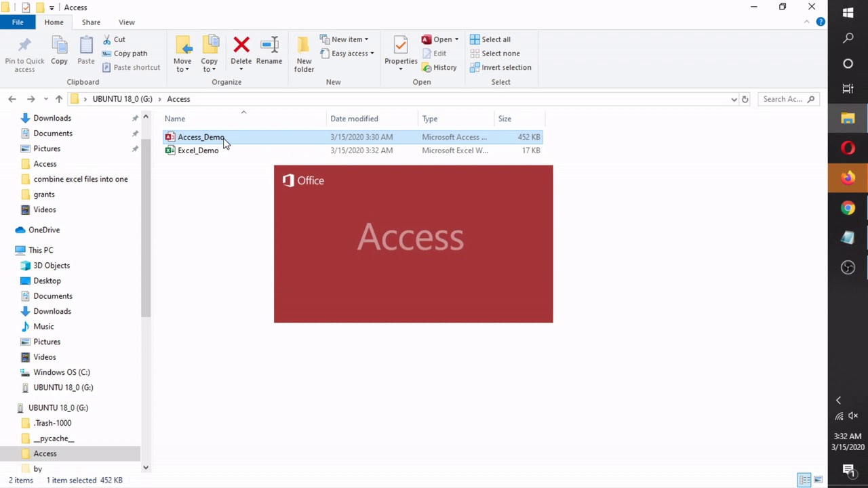Viewport: 868px width, 488px height.
Task: Open Windows OS (C:) drive
Action: (62, 372)
